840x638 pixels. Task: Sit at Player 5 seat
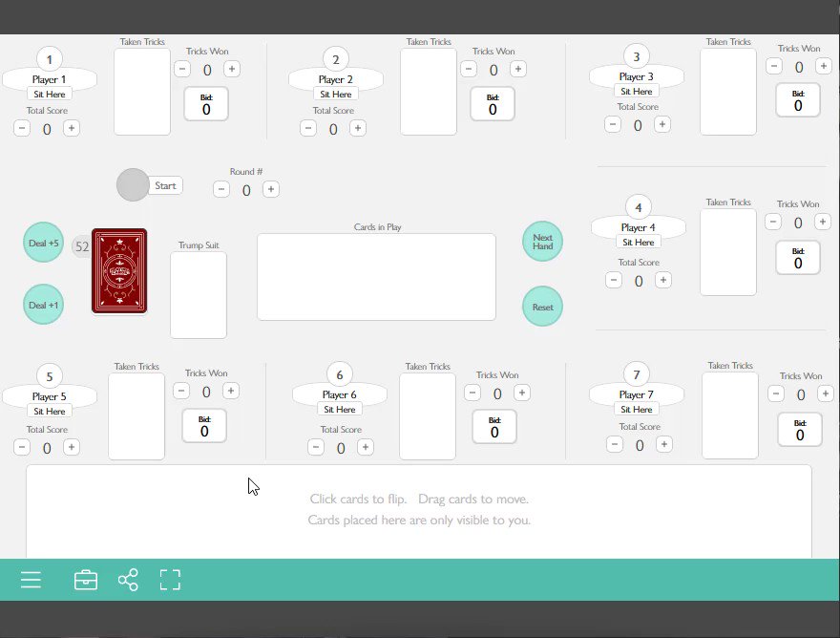click(x=50, y=412)
